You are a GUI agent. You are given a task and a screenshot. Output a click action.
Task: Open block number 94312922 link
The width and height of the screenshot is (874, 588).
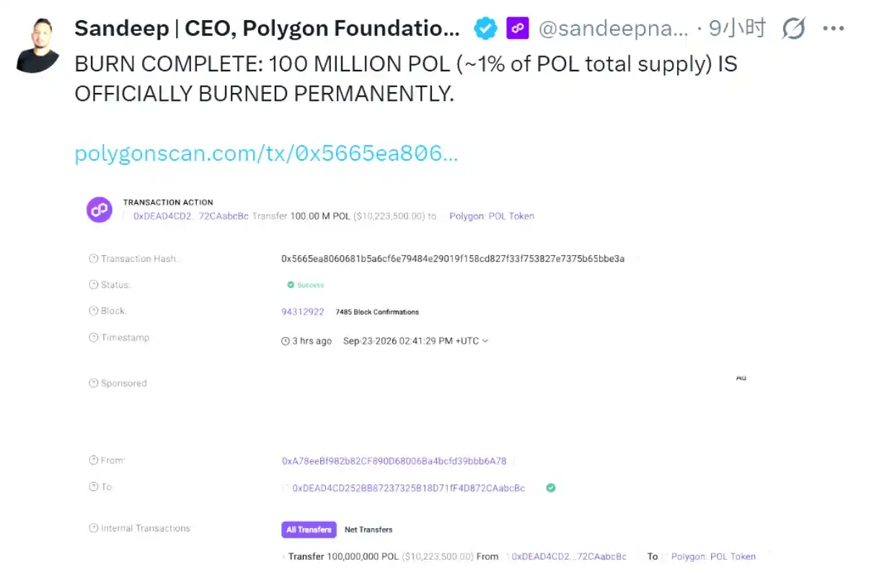pyautogui.click(x=303, y=312)
